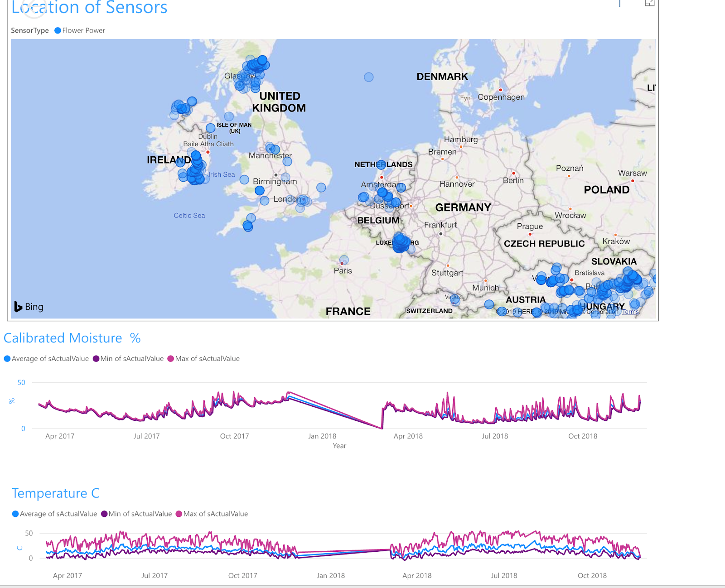725x588 pixels.
Task: Click the Berlin label on the map
Action: (x=513, y=180)
